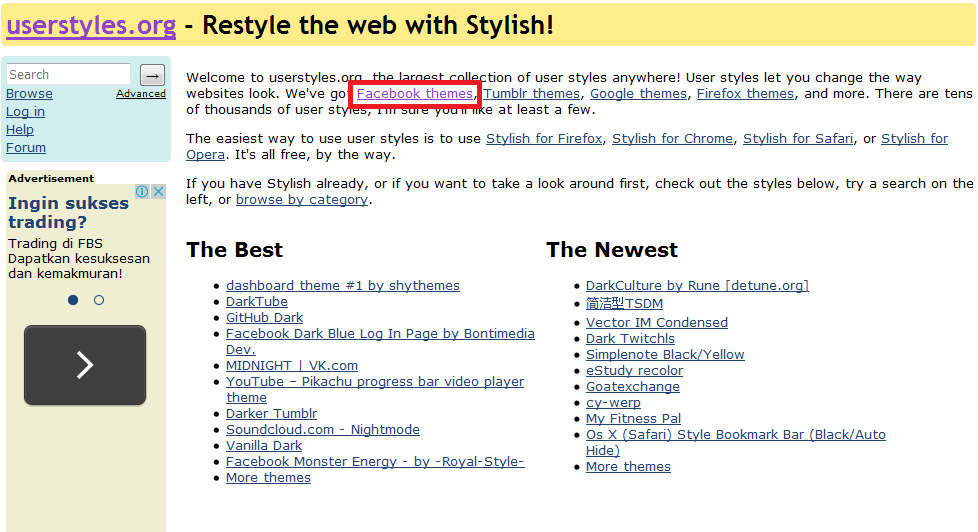Open Dark Twitchls style link

click(x=630, y=339)
